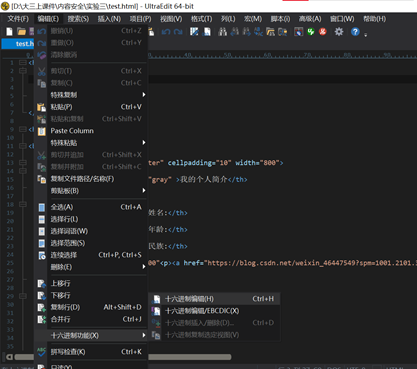Click the blue question-mark Help icon
Screen dimensions: 417x369
(x=355, y=32)
